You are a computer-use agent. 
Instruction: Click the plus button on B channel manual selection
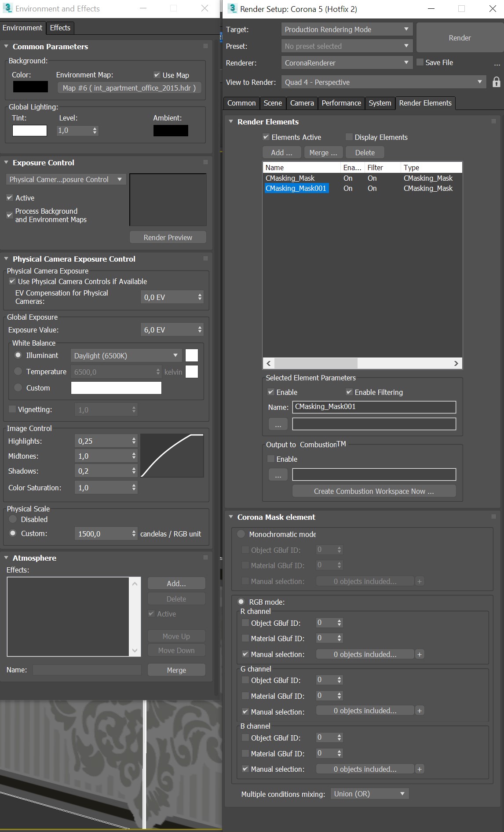419,769
